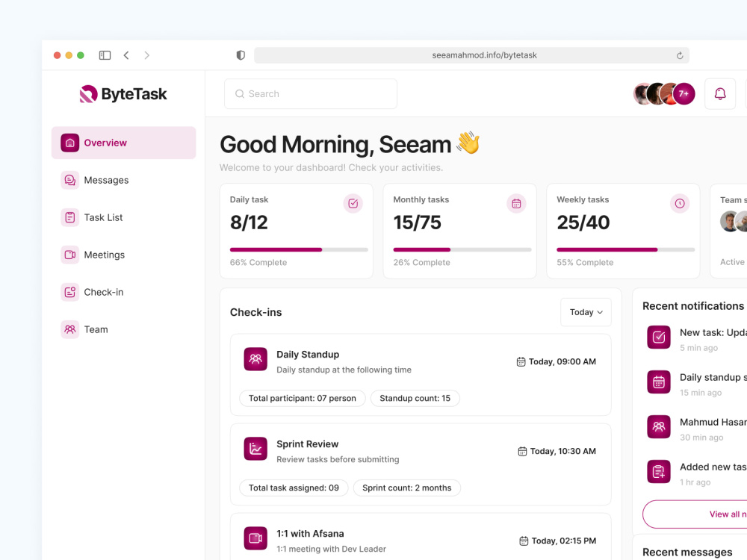The image size is (747, 560).
Task: Click the 25/40 weekly tasks value
Action: click(x=583, y=223)
